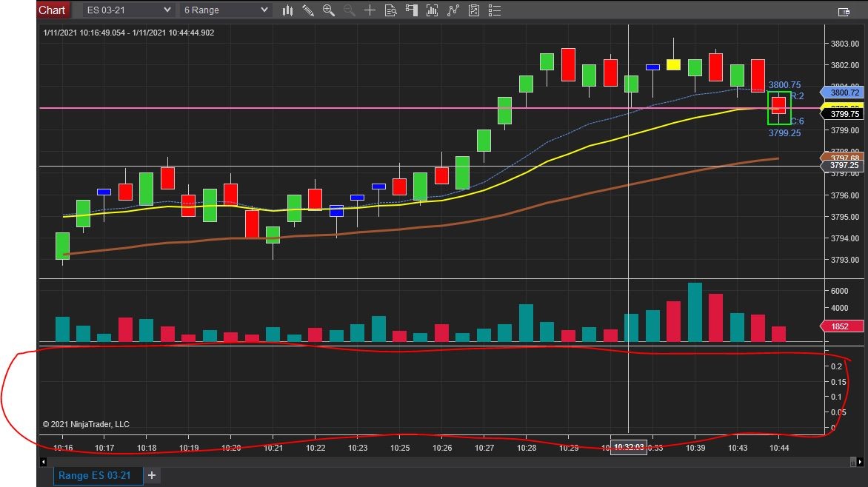Open the Strategies icon
This screenshot has height=487, width=868.
tap(474, 10)
